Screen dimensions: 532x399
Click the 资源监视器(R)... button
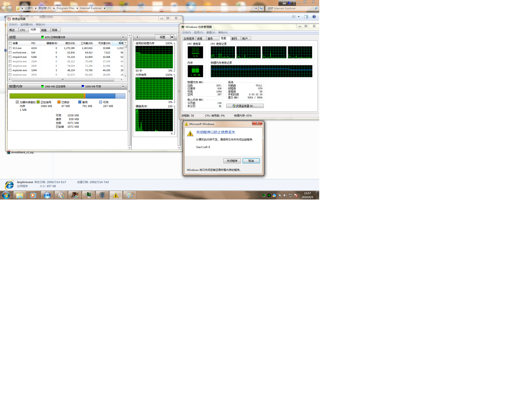point(245,106)
